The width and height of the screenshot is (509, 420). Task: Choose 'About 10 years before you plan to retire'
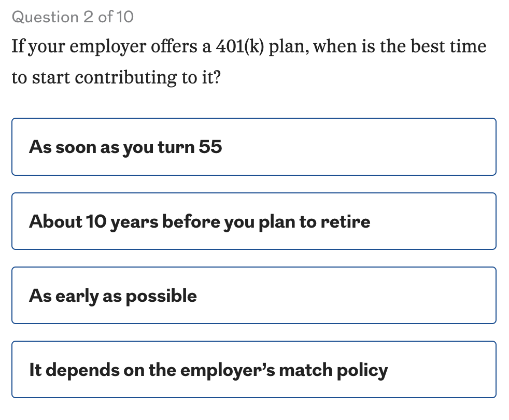coord(253,221)
